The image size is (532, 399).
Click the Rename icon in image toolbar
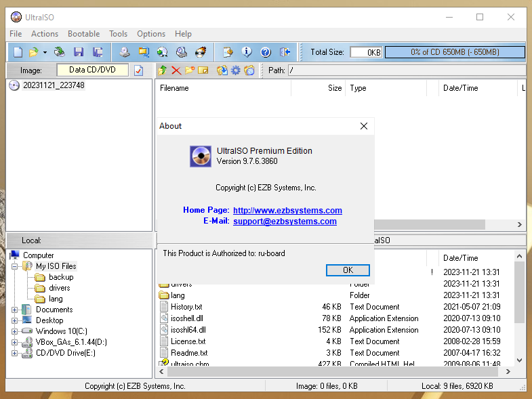coord(203,70)
